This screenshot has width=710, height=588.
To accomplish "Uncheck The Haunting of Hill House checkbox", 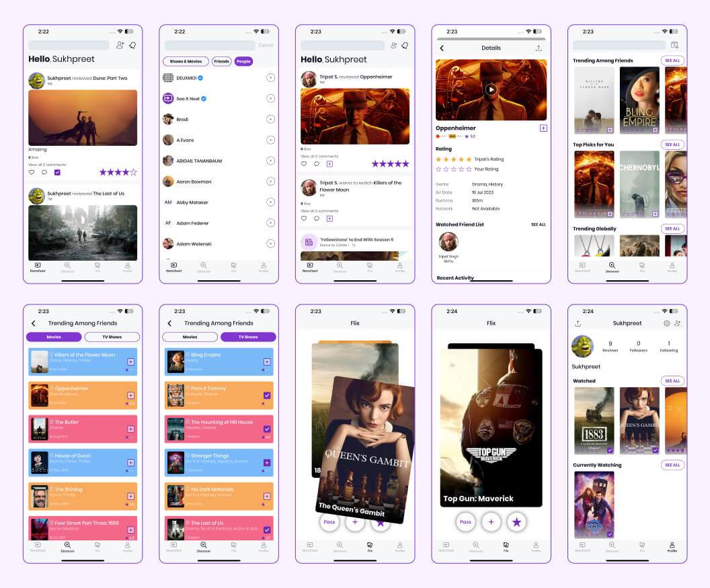I will tap(267, 429).
